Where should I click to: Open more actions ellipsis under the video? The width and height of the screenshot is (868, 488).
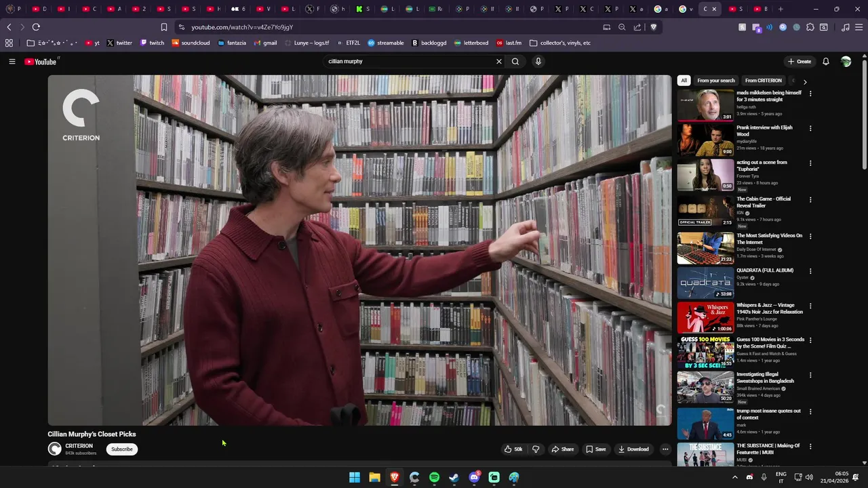[x=665, y=449]
